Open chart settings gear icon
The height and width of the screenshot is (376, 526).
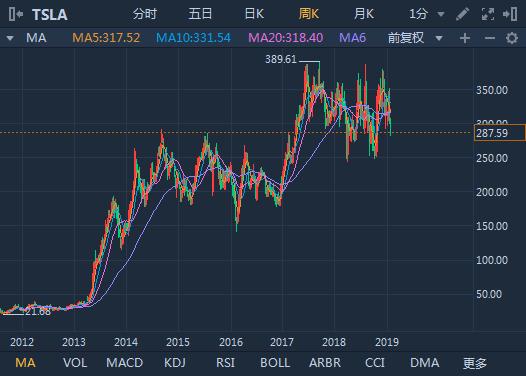pos(512,38)
